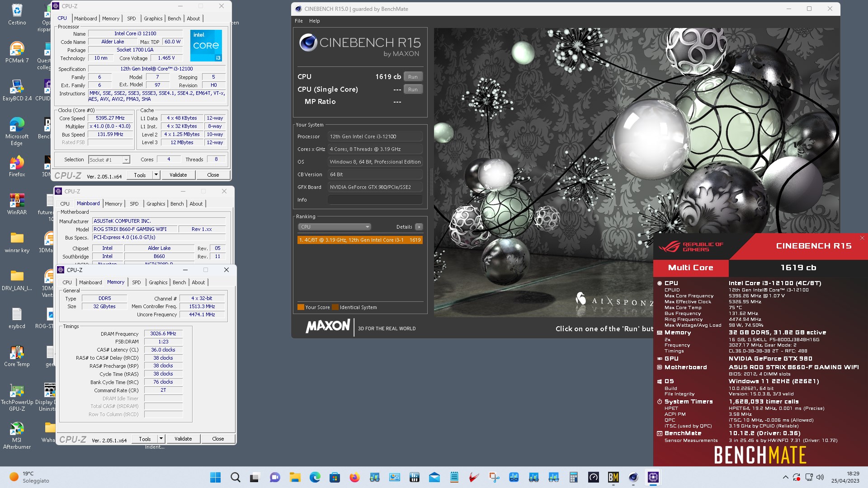Open WinRAR desktop shortcut
Image resolution: width=868 pixels, height=488 pixels.
(17, 204)
